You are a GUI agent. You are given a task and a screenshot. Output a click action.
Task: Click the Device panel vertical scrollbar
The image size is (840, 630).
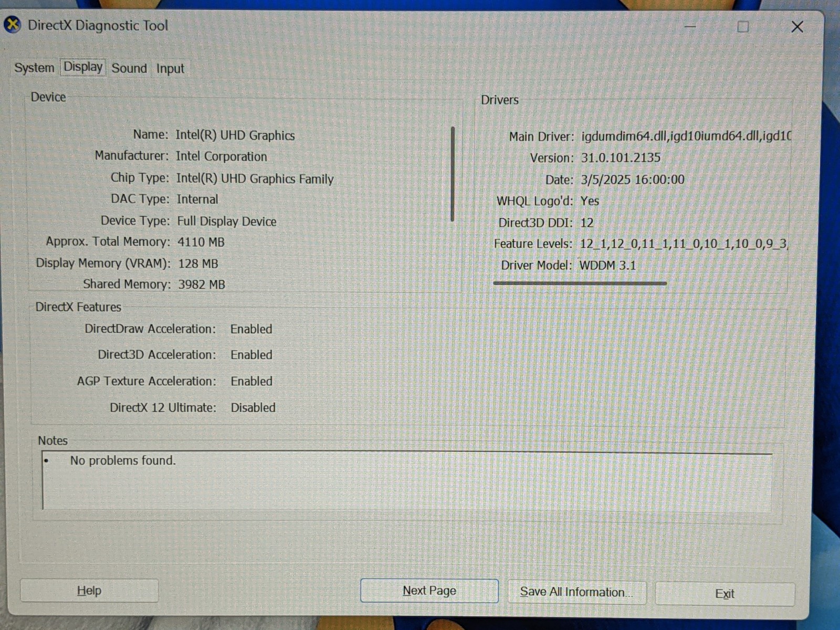tap(453, 174)
